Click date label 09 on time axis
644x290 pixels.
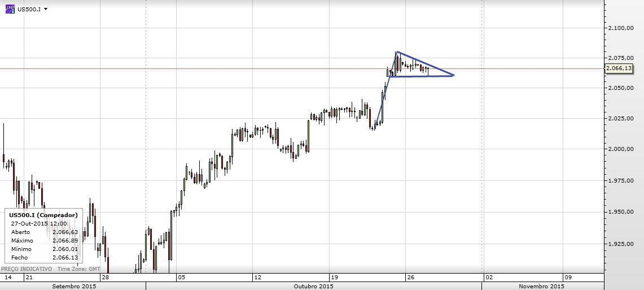tap(568, 277)
